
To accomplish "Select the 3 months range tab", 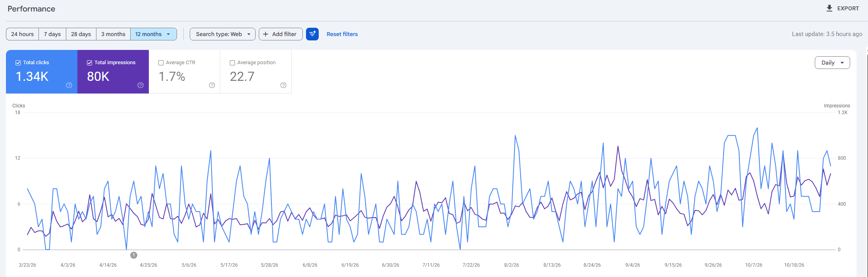I will 113,34.
